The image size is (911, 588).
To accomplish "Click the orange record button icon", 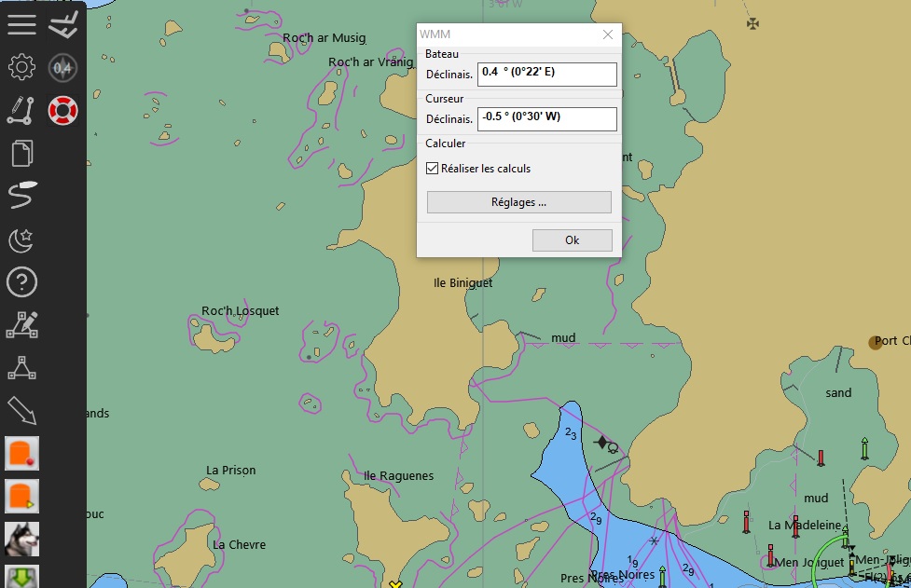I will [21, 453].
